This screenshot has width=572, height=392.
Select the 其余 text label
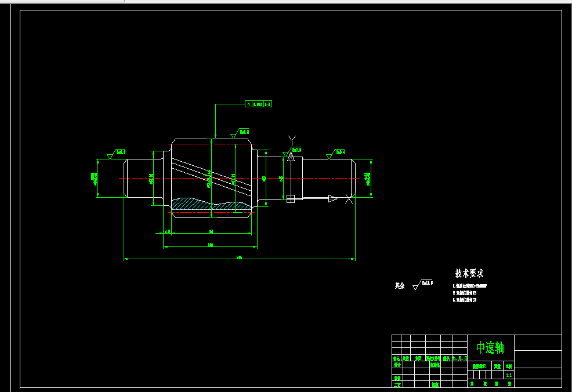(x=400, y=285)
